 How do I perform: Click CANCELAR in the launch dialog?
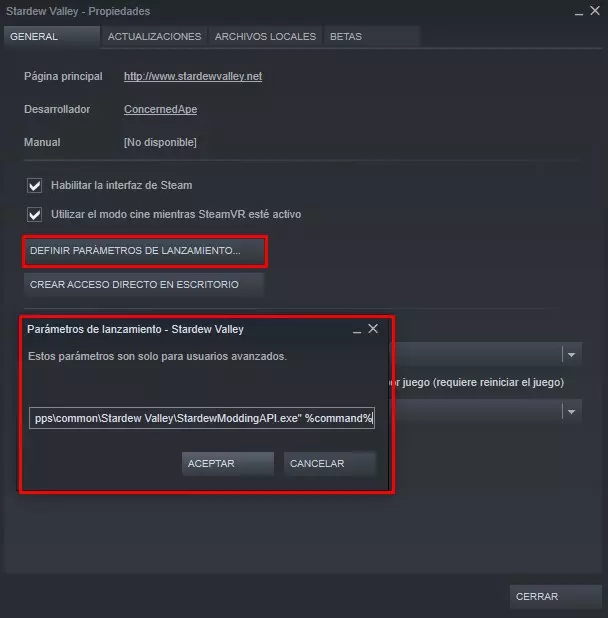330,464
